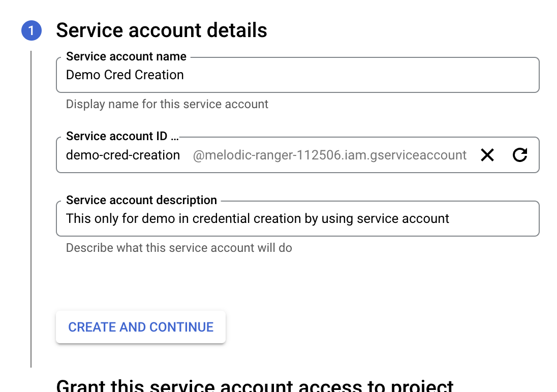Screen dimensions: 557x392
Task: Clear the Service account ID with X icon
Action: click(x=487, y=155)
